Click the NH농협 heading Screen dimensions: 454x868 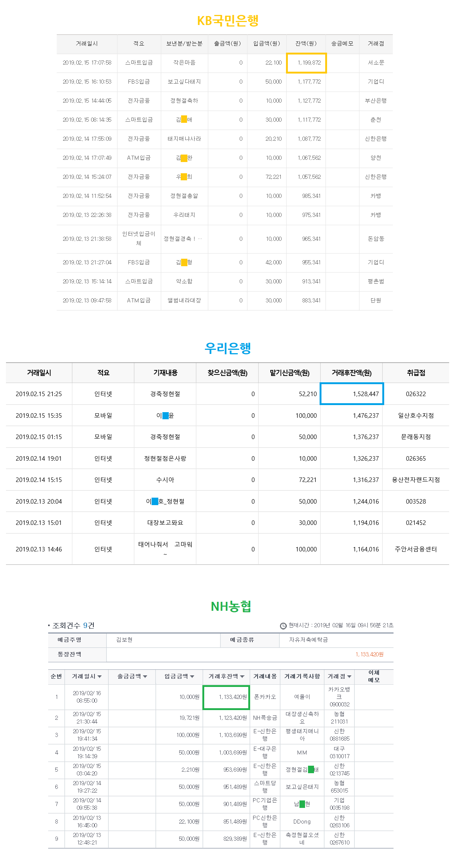(x=231, y=607)
